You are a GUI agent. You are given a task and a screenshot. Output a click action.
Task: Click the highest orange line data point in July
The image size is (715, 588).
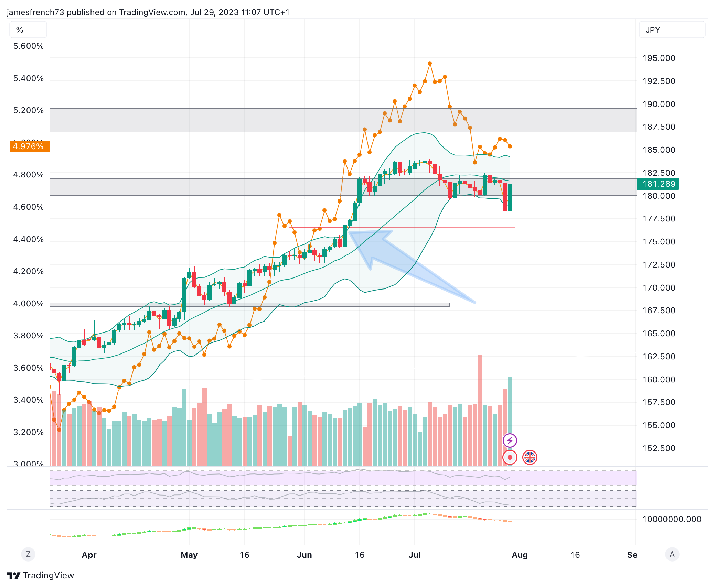point(430,63)
